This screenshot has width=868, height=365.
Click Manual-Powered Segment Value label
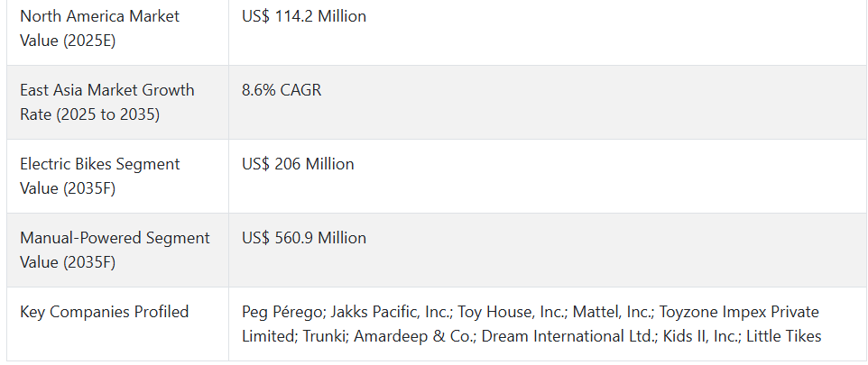tap(115, 250)
